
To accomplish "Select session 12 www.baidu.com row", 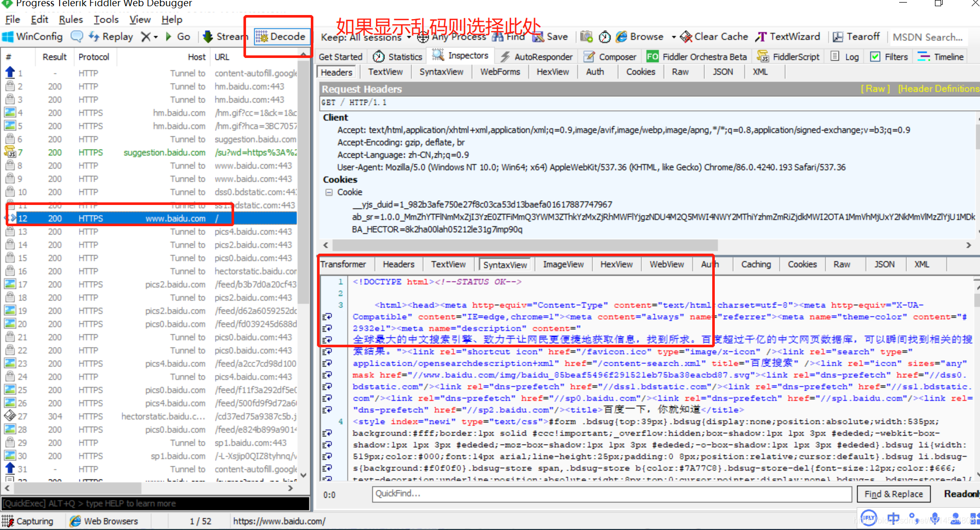I will [150, 218].
